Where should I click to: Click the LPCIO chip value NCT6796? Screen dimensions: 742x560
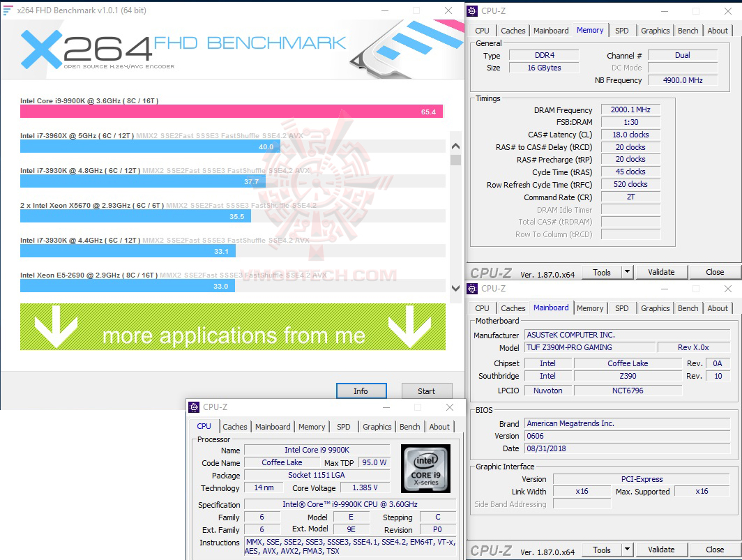(x=628, y=391)
